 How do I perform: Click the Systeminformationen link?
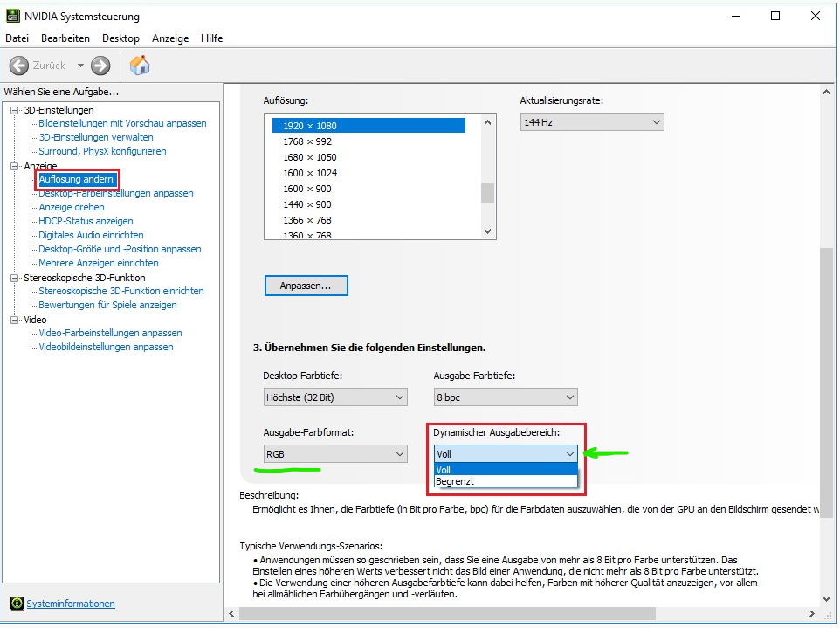(71, 604)
